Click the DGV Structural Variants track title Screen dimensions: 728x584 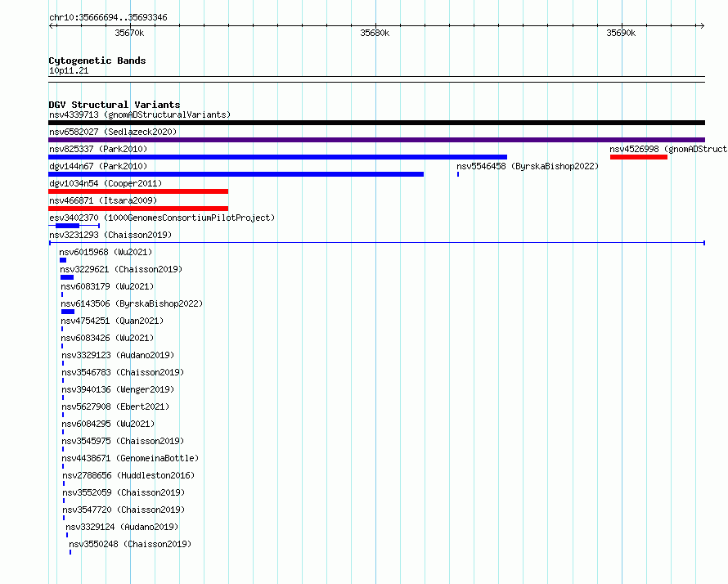pyautogui.click(x=115, y=105)
